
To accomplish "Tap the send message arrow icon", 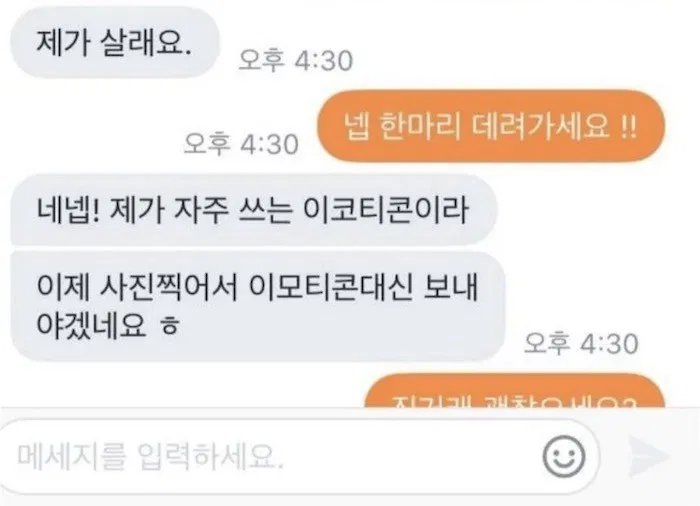I will [x=650, y=456].
